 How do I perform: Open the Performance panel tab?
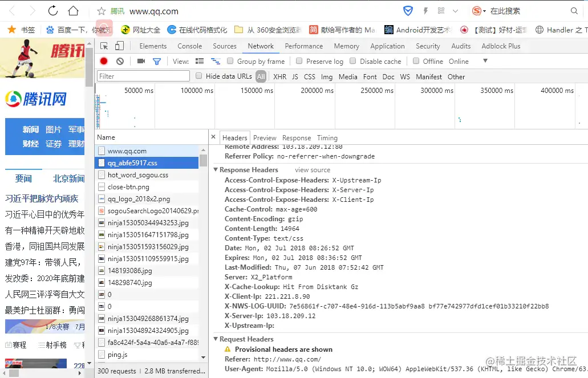(x=304, y=46)
